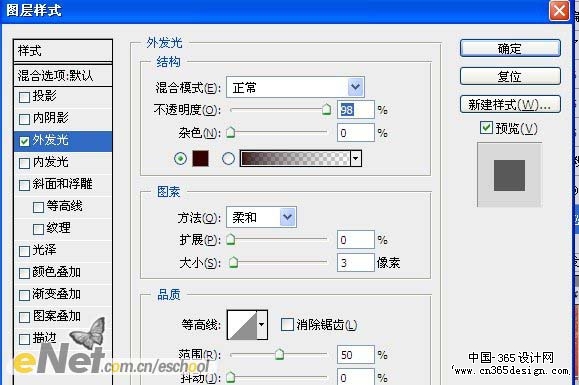Click the style preview thumbnail square
Image resolution: width=579 pixels, height=385 pixels.
pyautogui.click(x=509, y=175)
